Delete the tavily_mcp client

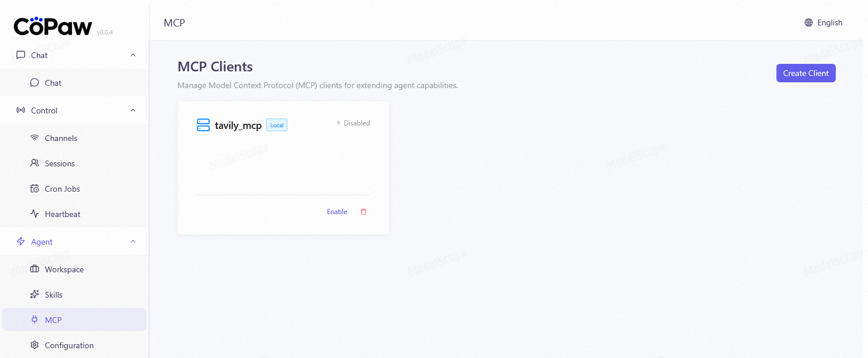363,212
